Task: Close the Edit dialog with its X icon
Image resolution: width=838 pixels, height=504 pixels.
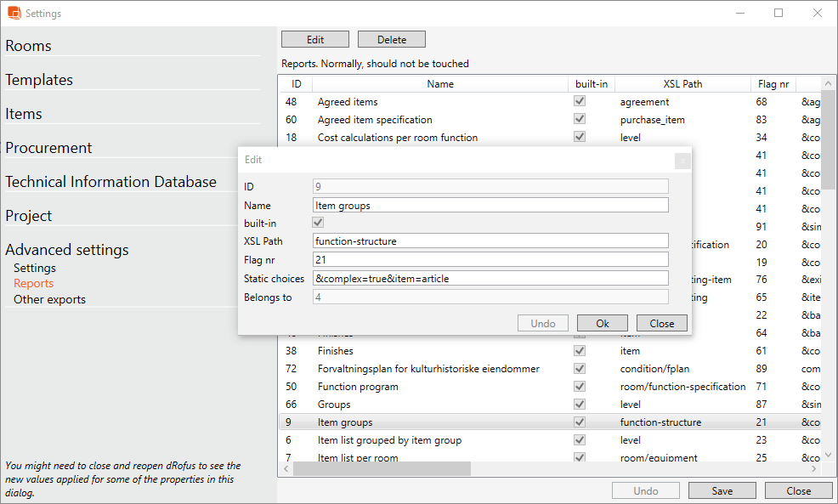Action: pos(682,161)
